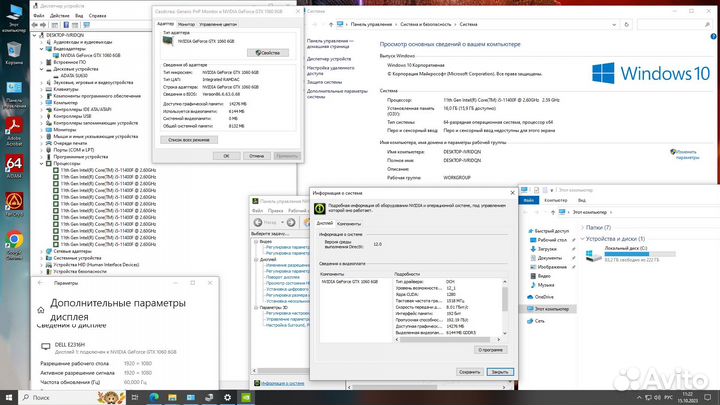Click the scan hardware monitor toolbar icon

86,25
